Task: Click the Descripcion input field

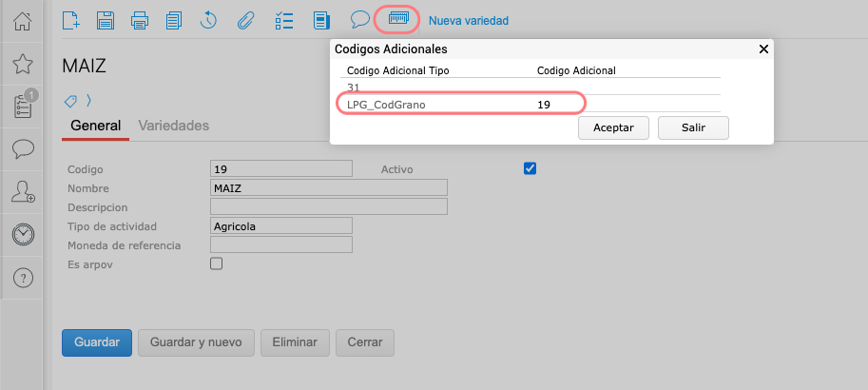Action: tap(328, 206)
